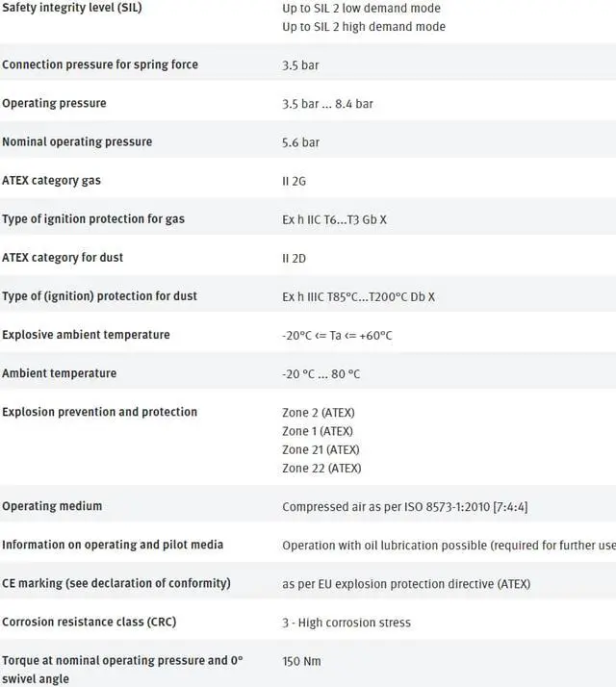616x687 pixels.
Task: Click the Operating pressure label
Action: coord(54,103)
